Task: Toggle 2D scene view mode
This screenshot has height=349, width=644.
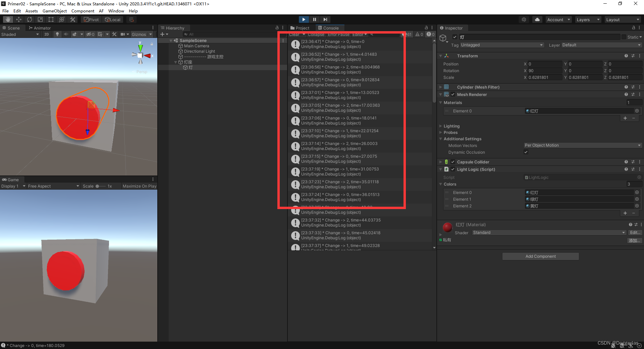Action: pyautogui.click(x=47, y=34)
